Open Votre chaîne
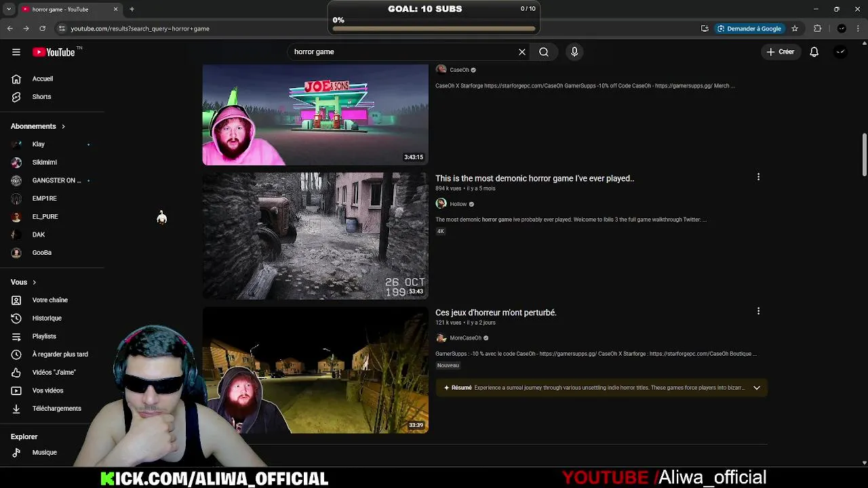Screen dimensions: 868x488 pos(52,300)
